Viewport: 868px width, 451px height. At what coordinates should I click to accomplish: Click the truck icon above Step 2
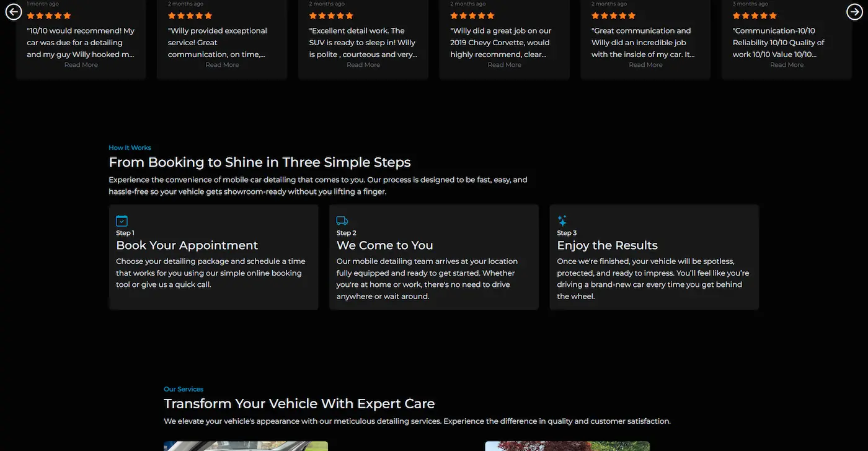(x=342, y=221)
